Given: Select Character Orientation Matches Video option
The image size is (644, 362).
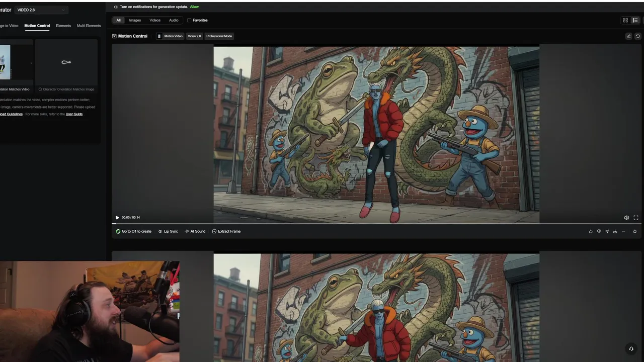Looking at the screenshot, I should 15,89.
